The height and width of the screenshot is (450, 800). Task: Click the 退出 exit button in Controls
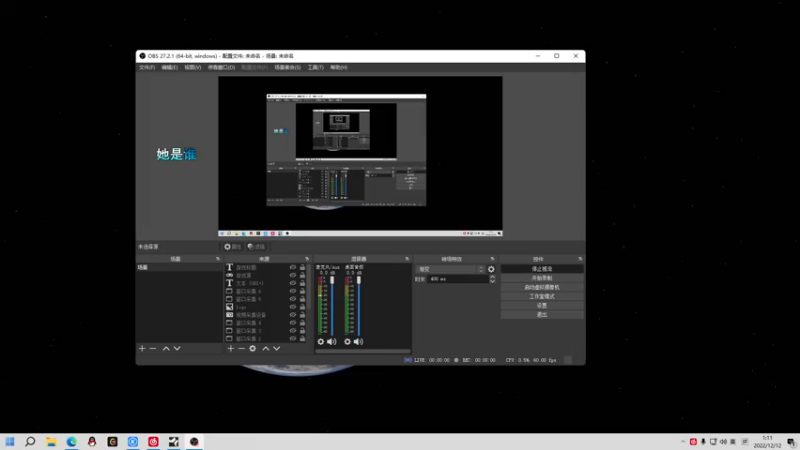(542, 315)
